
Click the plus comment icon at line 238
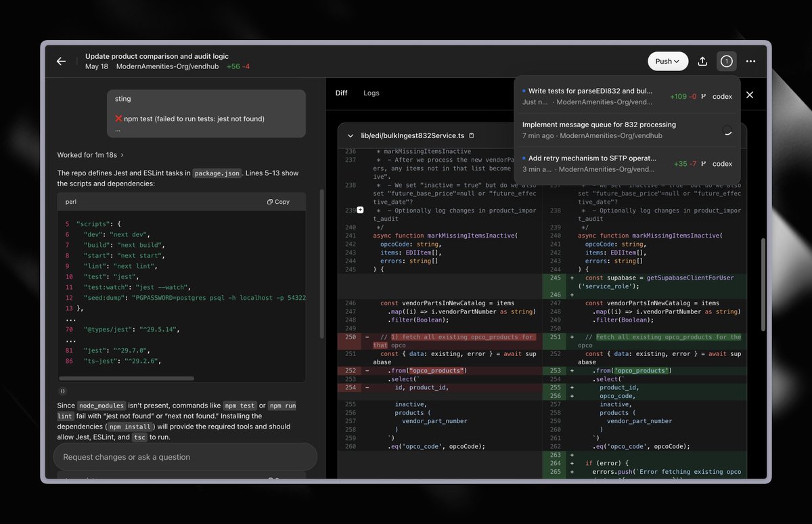(x=360, y=211)
